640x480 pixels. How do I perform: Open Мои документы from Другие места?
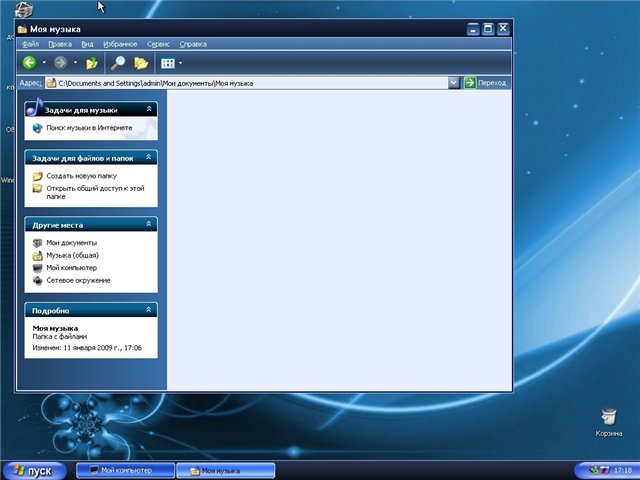coord(72,243)
